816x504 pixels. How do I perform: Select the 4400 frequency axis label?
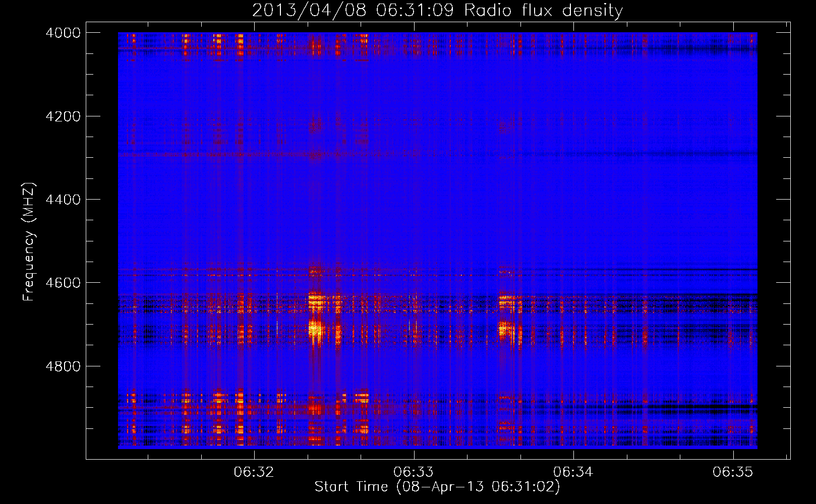point(63,200)
